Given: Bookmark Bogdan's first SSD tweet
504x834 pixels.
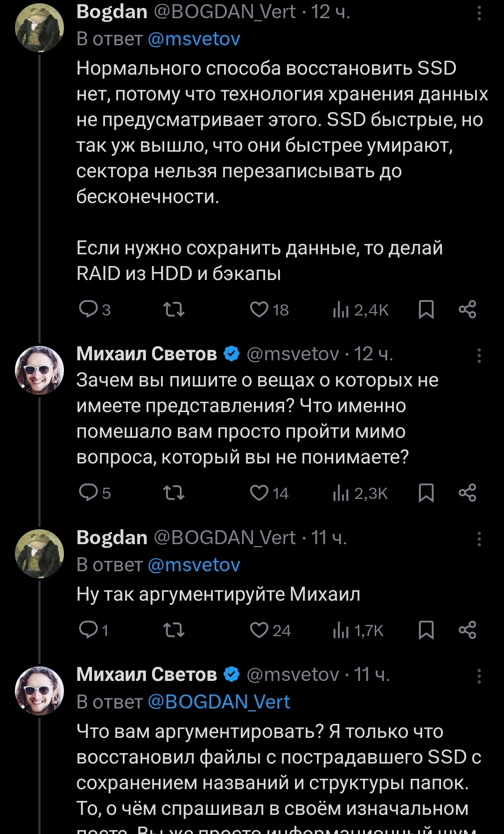Looking at the screenshot, I should pos(426,309).
